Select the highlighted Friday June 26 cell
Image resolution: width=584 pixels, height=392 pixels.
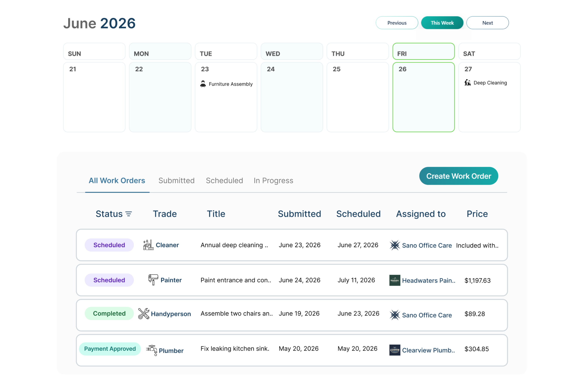[x=423, y=97]
